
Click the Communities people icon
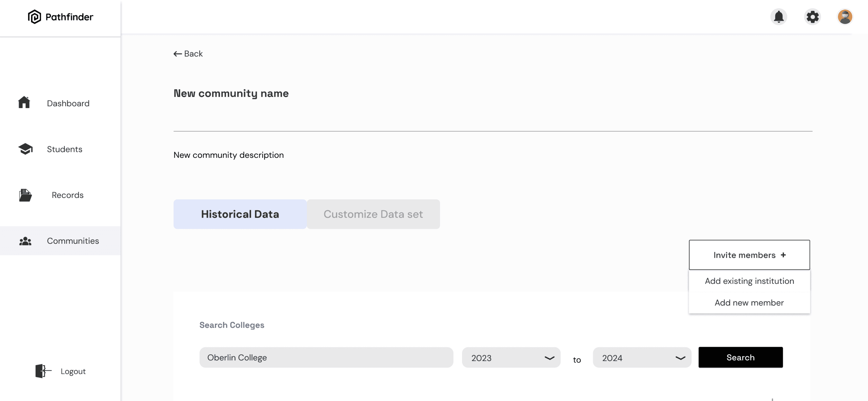pyautogui.click(x=25, y=241)
